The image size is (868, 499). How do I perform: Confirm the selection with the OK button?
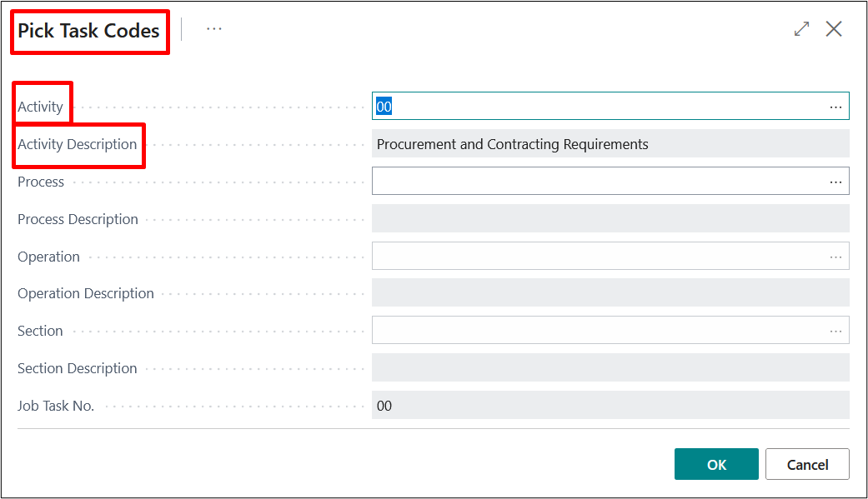[x=716, y=465]
